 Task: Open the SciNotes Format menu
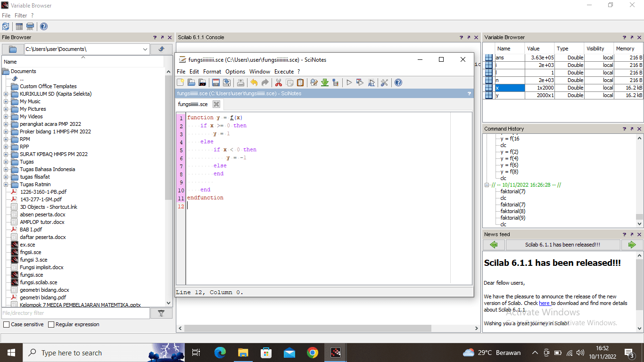(212, 72)
